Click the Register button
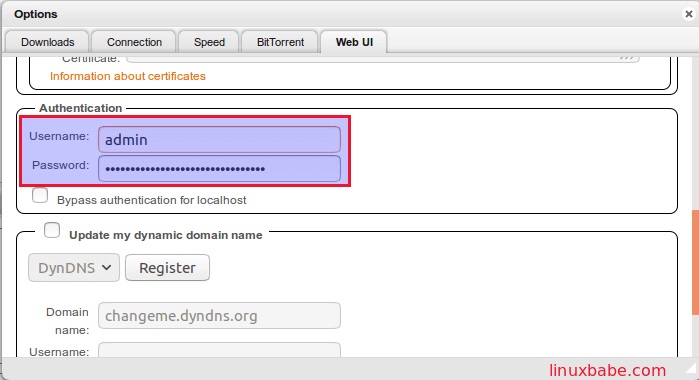 (x=167, y=268)
